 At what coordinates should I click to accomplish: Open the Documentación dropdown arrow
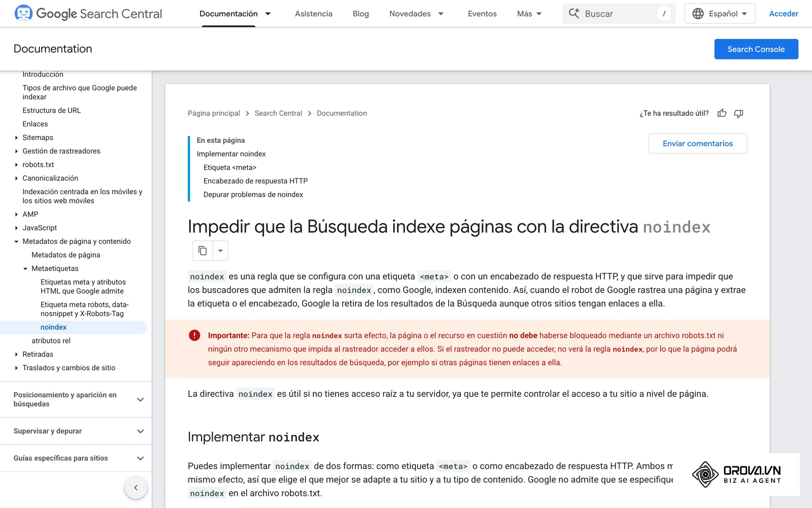point(268,14)
